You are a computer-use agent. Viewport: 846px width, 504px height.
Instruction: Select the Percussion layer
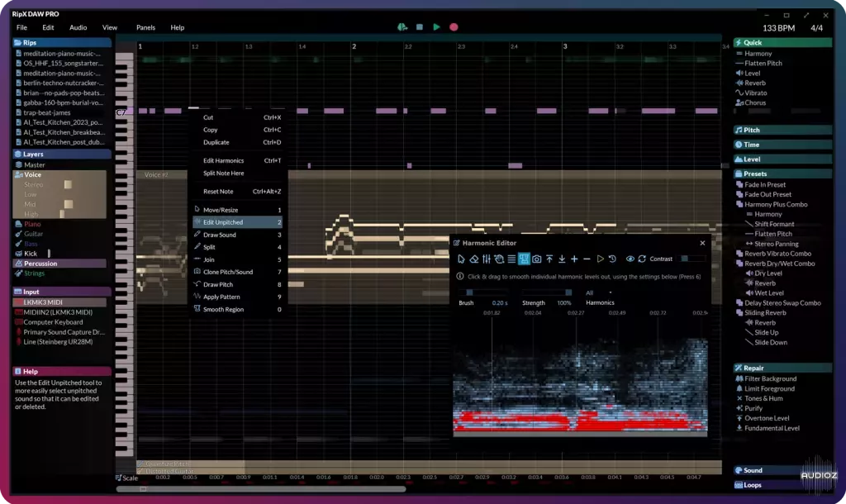pyautogui.click(x=61, y=264)
